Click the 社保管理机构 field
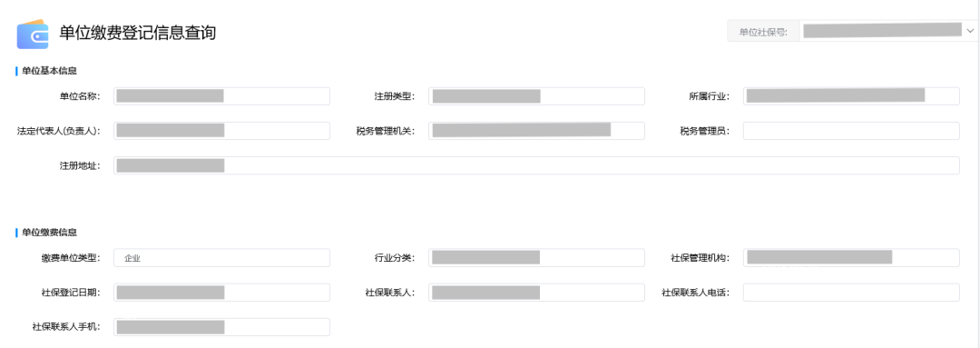This screenshot has height=348, width=980. point(851,258)
